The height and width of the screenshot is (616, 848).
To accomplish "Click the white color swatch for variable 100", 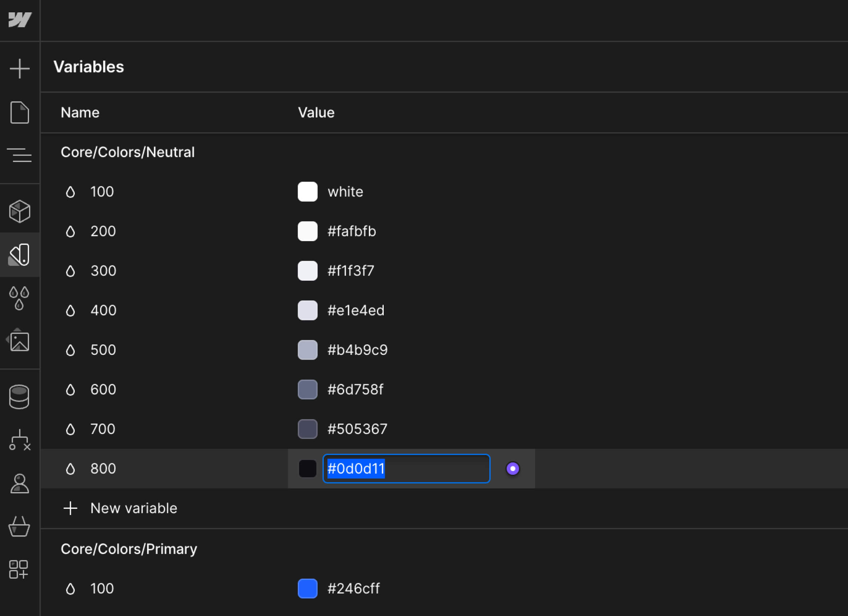I will pos(307,191).
